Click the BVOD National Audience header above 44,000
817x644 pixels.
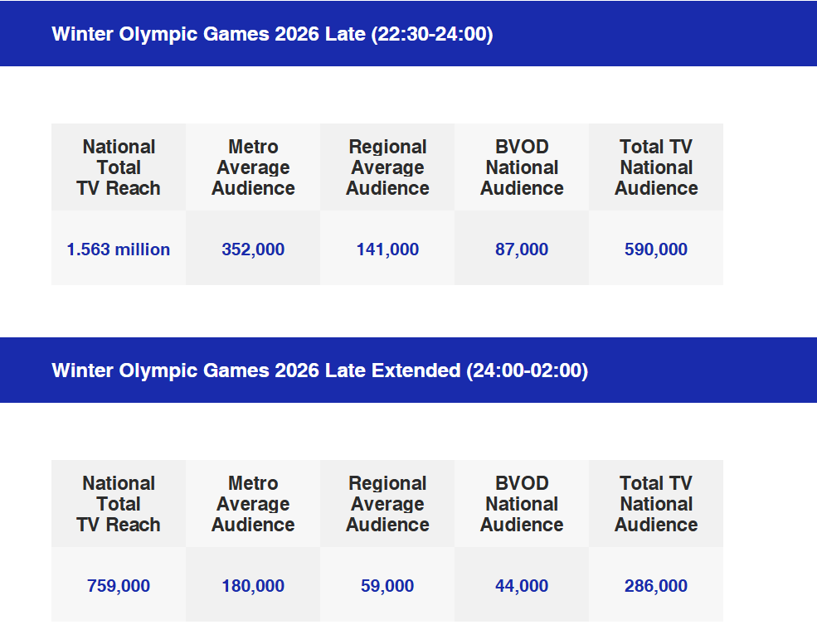pos(522,504)
